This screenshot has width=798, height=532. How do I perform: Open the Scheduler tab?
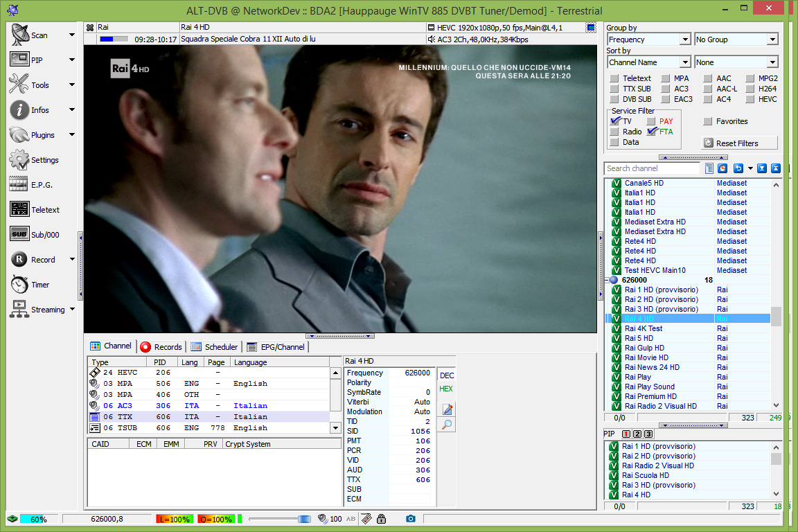tap(214, 346)
